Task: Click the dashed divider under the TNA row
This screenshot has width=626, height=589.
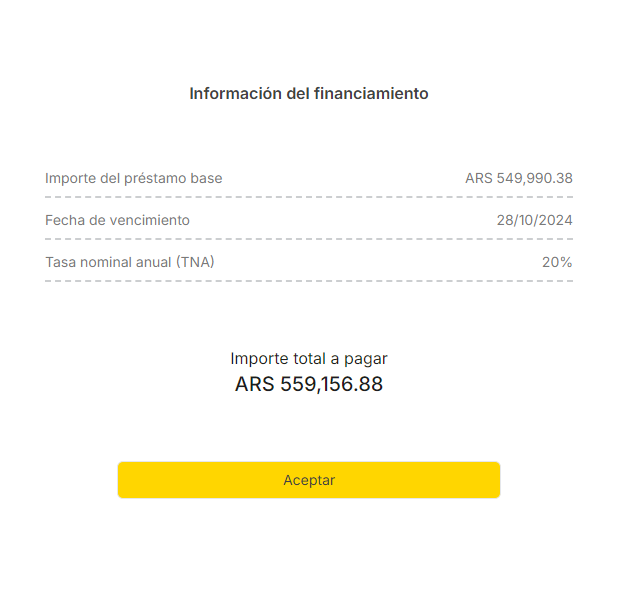Action: (309, 281)
